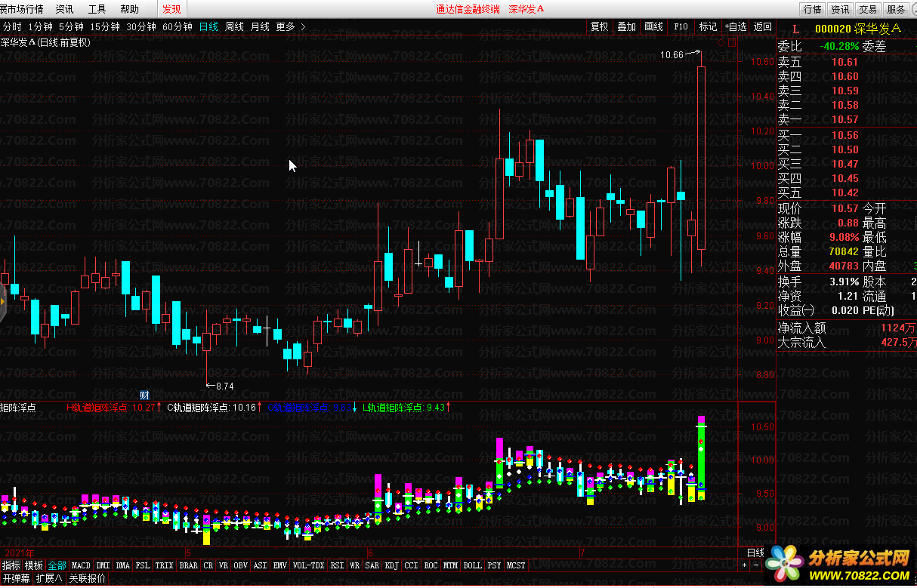Image resolution: width=917 pixels, height=588 pixels.
Task: Select the 指标 tab at bottom
Action: [11, 565]
